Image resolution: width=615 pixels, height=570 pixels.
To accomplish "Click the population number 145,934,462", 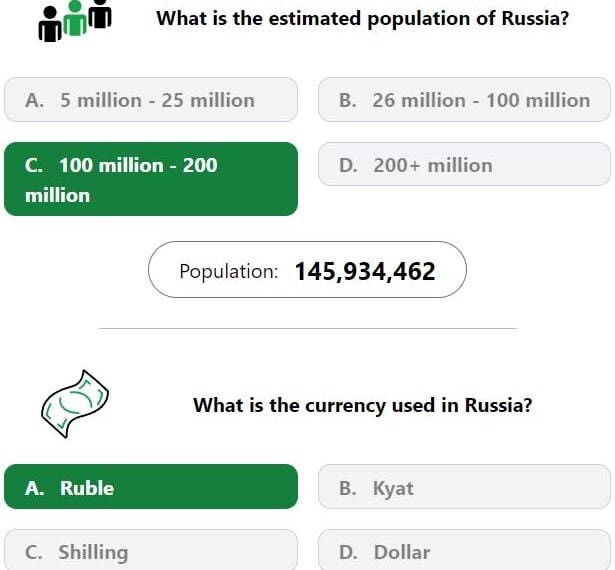I will tap(365, 271).
